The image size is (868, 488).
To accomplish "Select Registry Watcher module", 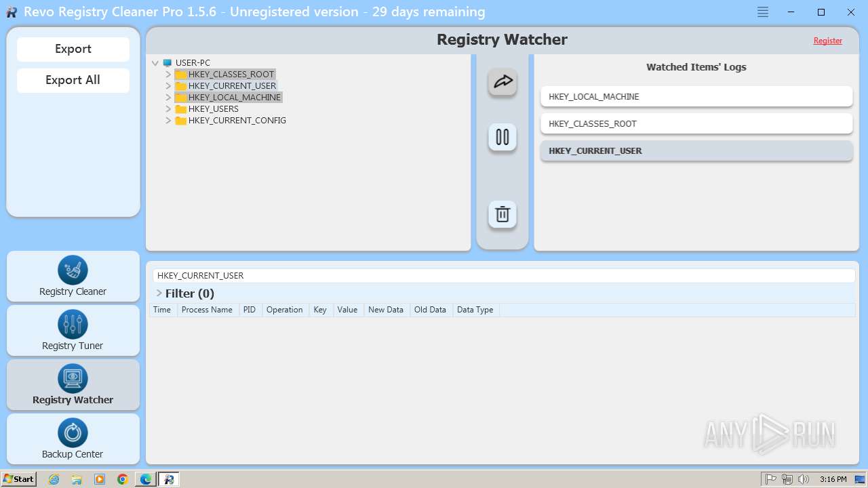I will click(x=73, y=385).
